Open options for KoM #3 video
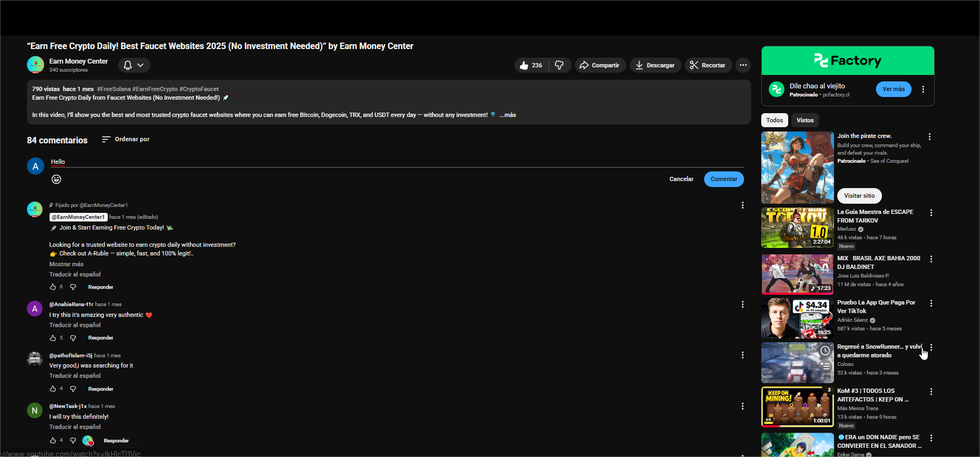This screenshot has height=457, width=980. pos(931,392)
